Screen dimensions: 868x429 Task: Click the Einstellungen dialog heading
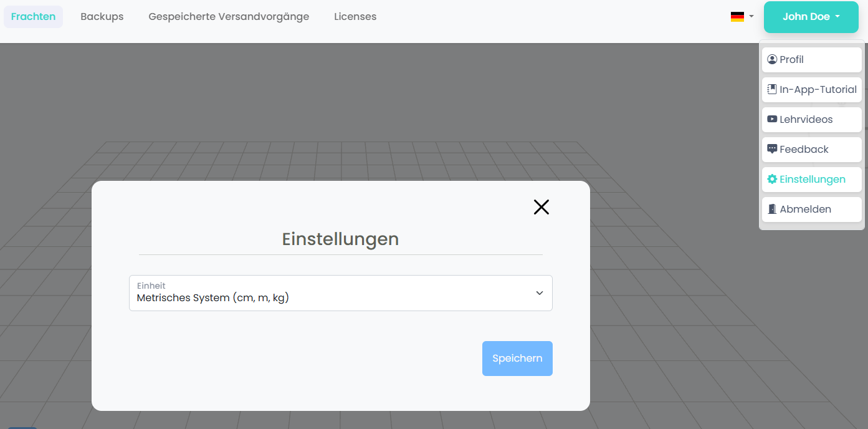(x=340, y=239)
